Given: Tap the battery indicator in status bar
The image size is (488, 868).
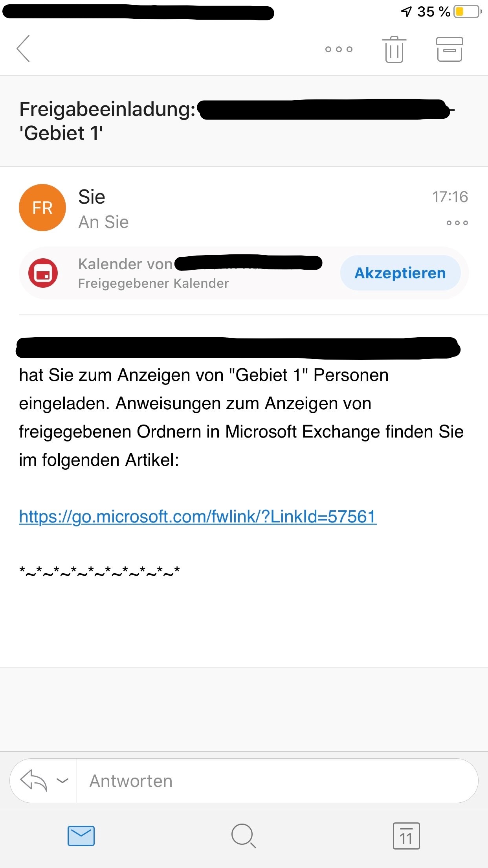Looking at the screenshot, I should click(468, 12).
